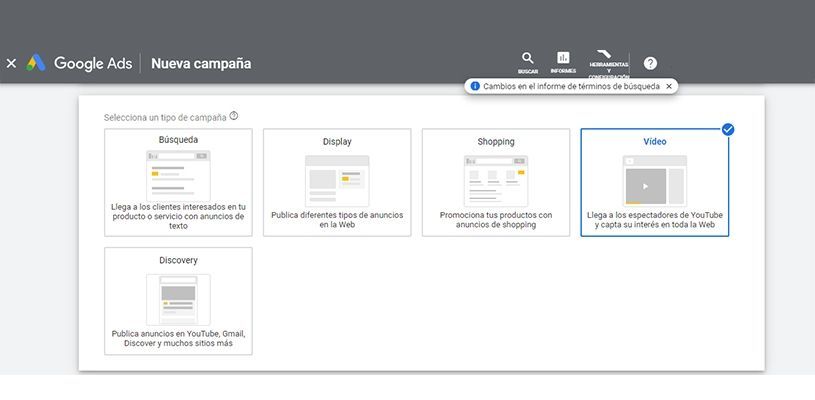
Task: Click the info icon in notification banner
Action: 475,86
